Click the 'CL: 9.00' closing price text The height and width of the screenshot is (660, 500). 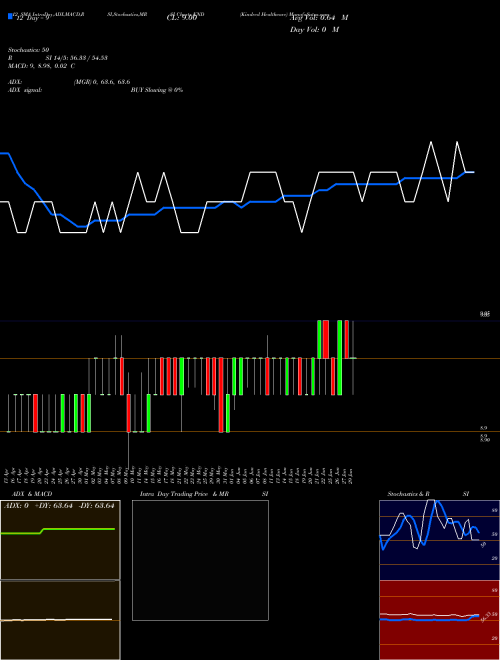[x=182, y=18]
